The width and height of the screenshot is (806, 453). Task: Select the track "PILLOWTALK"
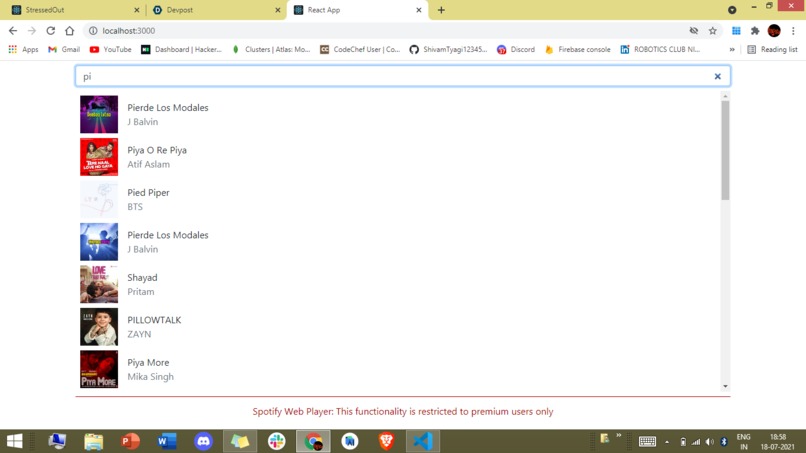[x=154, y=320]
